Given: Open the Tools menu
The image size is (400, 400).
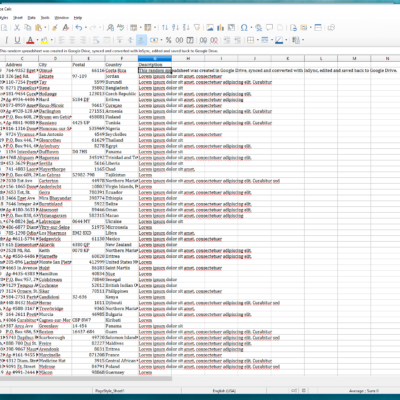Looking at the screenshot, I should 45,18.
